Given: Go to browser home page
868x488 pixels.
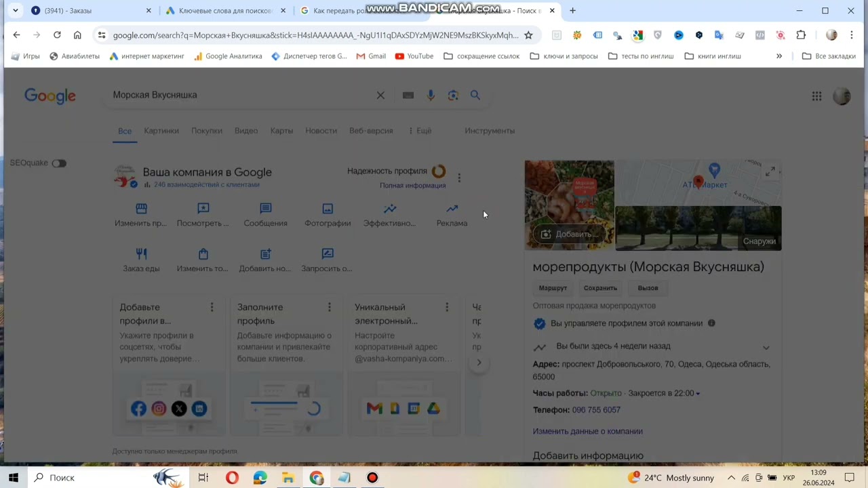Looking at the screenshot, I should click(77, 35).
